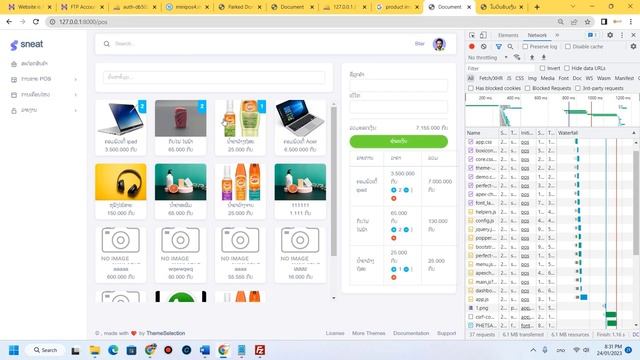Open the DevTools issues counter badge
This screenshot has height=360, width=640.
[592, 35]
